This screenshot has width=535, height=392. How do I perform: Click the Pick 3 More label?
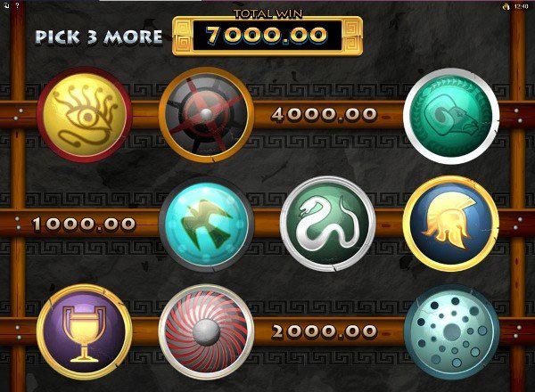click(99, 37)
